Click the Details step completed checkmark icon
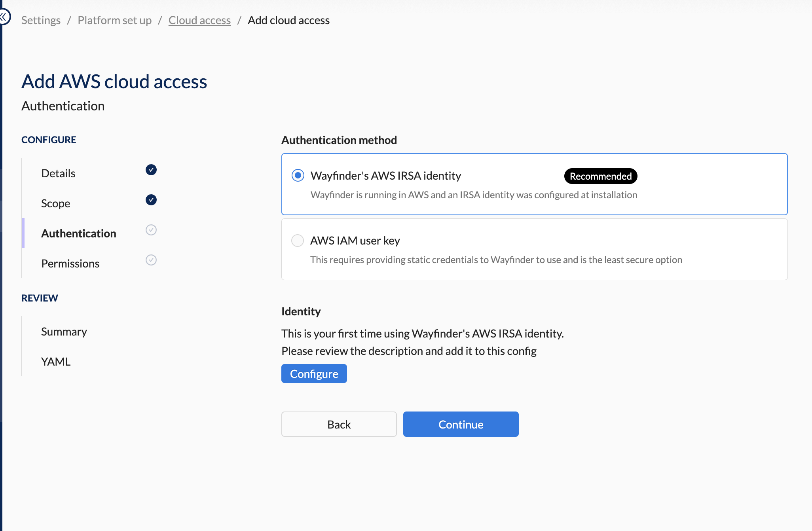812x531 pixels. tap(151, 170)
